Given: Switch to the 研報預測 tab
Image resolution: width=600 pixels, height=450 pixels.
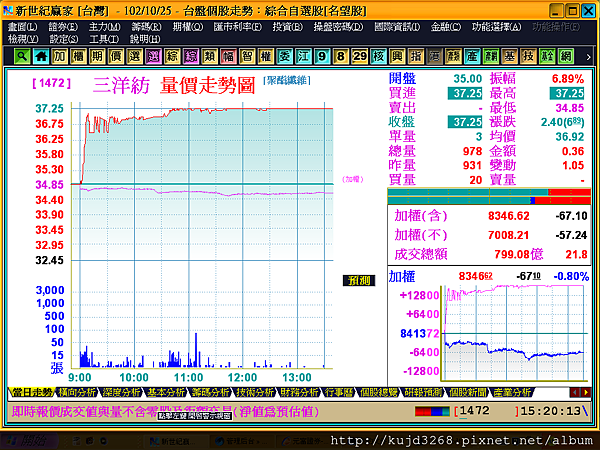Looking at the screenshot, I should [x=423, y=392].
